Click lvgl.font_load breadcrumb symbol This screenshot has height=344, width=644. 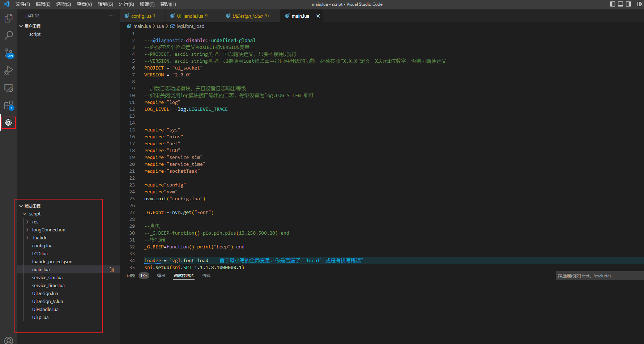pyautogui.click(x=190, y=26)
